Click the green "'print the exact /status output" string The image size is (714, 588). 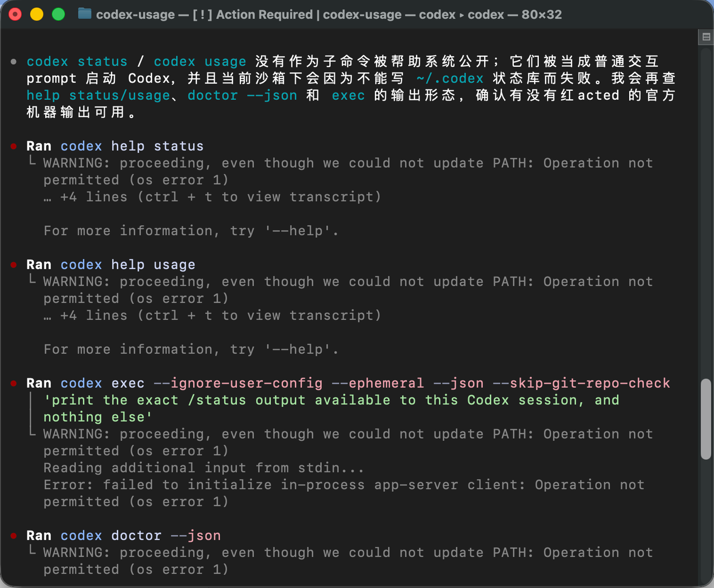point(331,400)
